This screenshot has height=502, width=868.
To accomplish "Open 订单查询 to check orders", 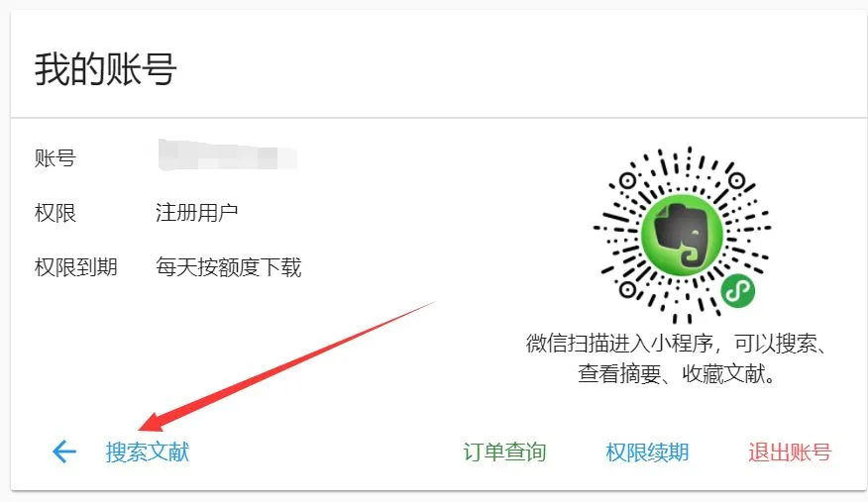I will point(504,452).
